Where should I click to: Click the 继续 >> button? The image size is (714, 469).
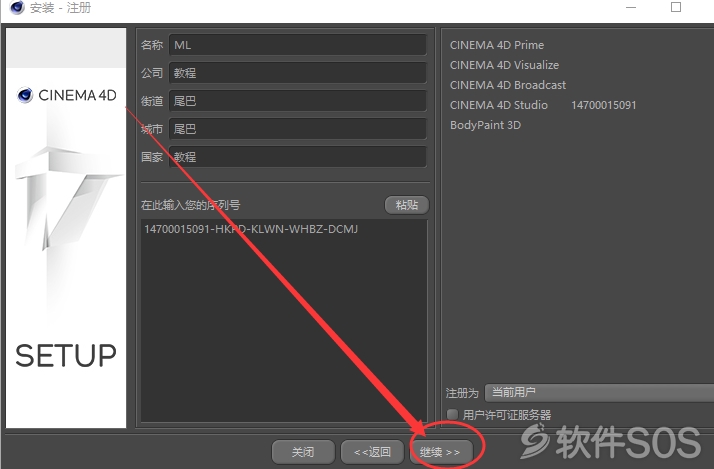(x=440, y=452)
